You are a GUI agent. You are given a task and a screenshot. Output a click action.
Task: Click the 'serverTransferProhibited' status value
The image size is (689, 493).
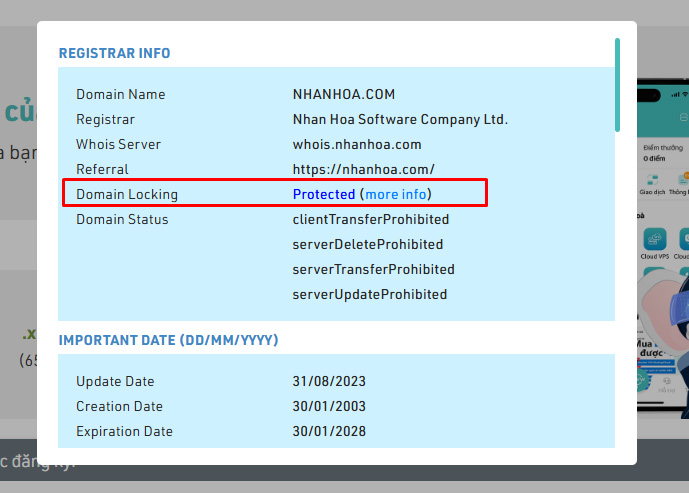tap(373, 269)
